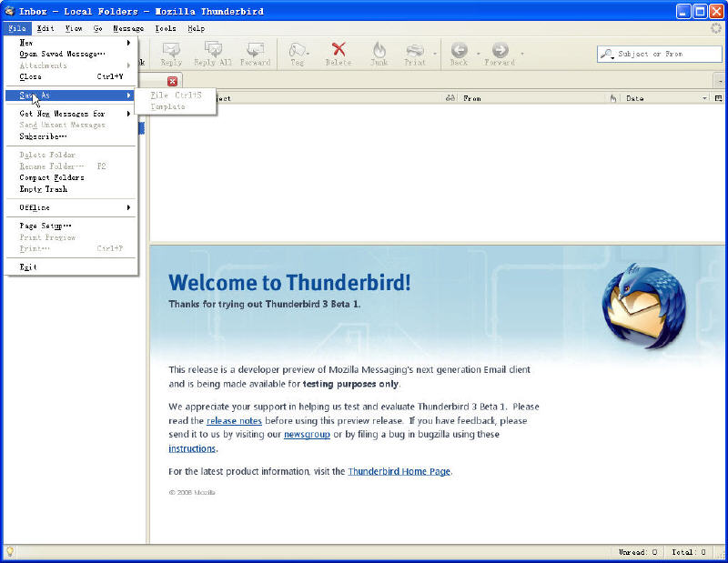Open the View menu
This screenshot has width=728, height=563.
pyautogui.click(x=74, y=28)
